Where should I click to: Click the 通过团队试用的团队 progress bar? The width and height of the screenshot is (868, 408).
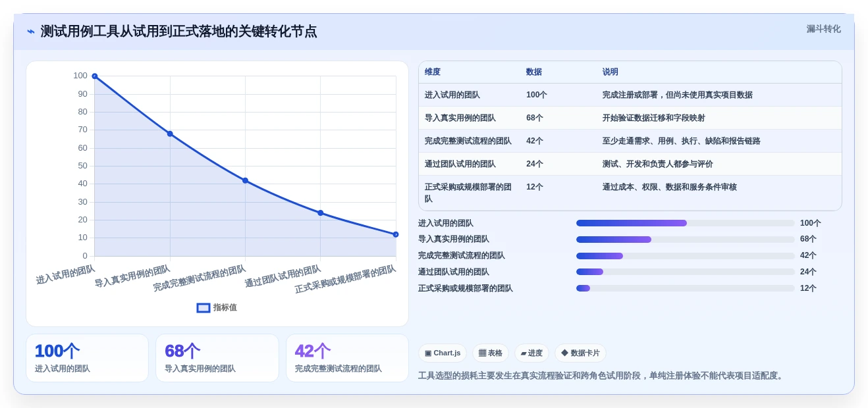click(x=686, y=272)
